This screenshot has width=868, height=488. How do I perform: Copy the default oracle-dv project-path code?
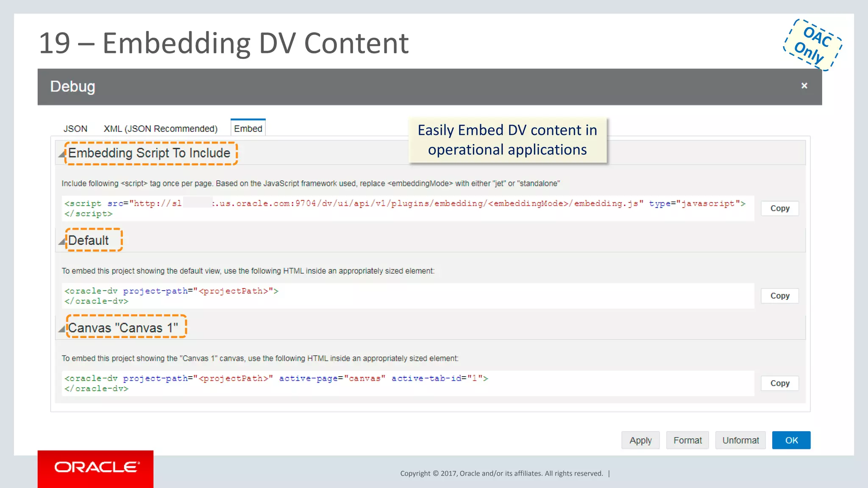click(x=780, y=296)
